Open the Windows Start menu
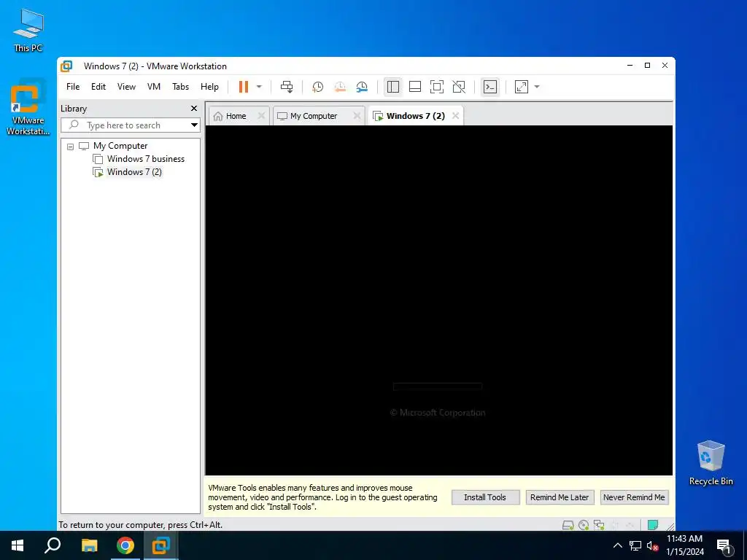This screenshot has width=747, height=560. [x=18, y=545]
